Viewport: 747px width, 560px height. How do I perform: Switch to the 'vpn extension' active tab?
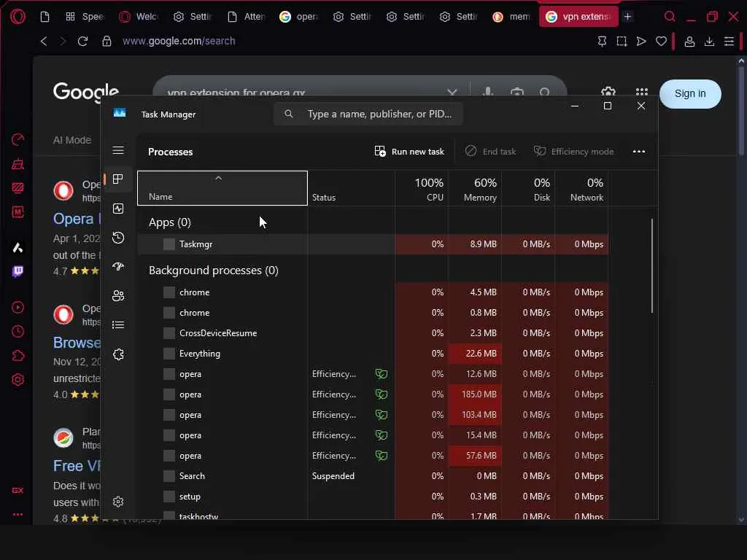pos(578,17)
